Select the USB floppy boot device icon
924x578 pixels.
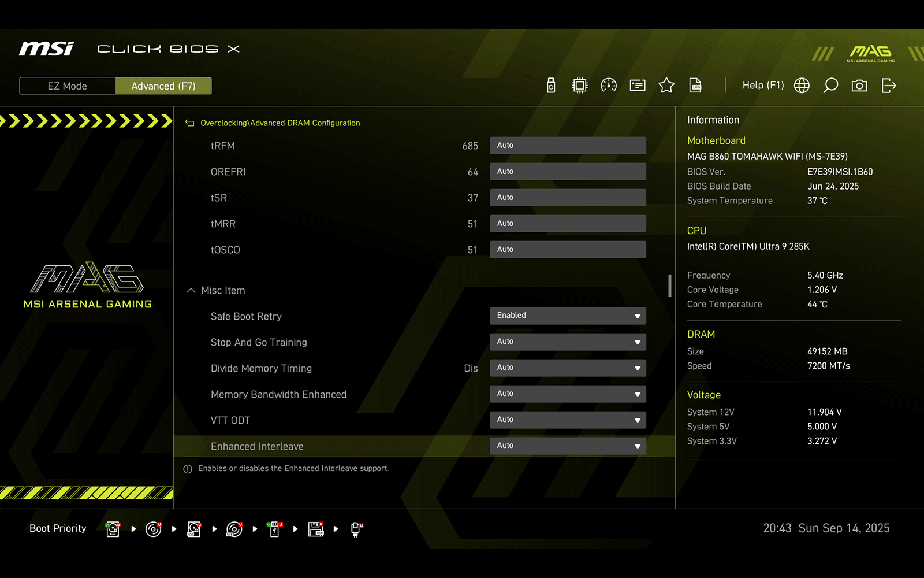[x=316, y=529]
